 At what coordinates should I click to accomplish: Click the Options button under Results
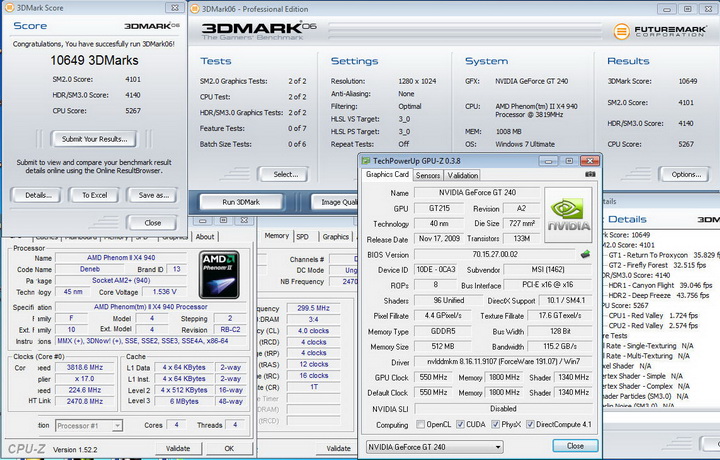pos(686,174)
